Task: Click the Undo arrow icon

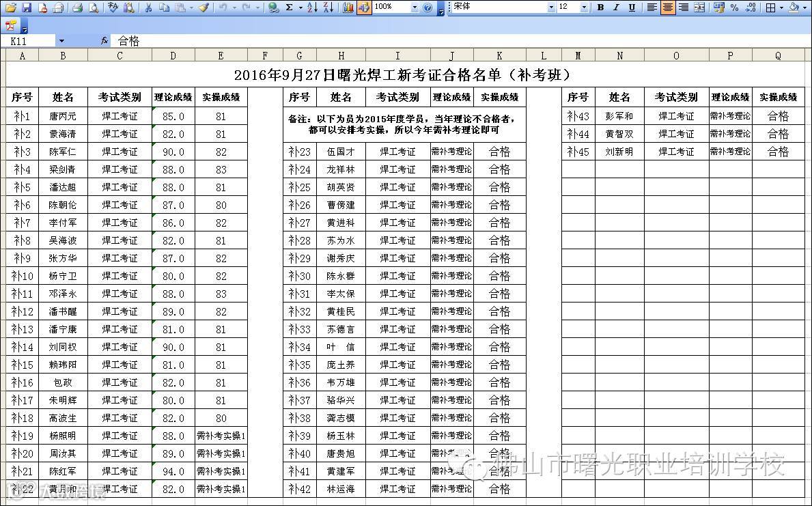Action: tap(223, 8)
